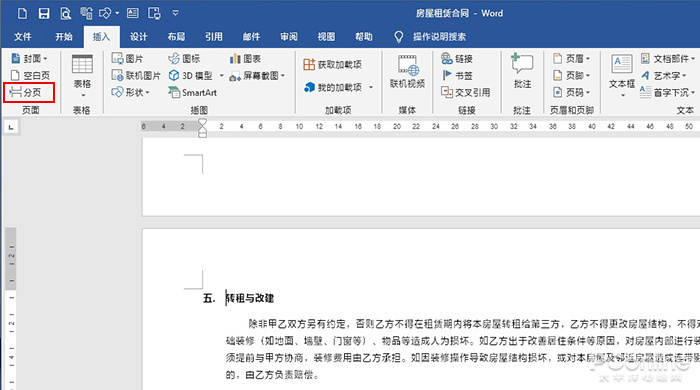
Task: Open the 文件 tab
Action: coord(22,37)
